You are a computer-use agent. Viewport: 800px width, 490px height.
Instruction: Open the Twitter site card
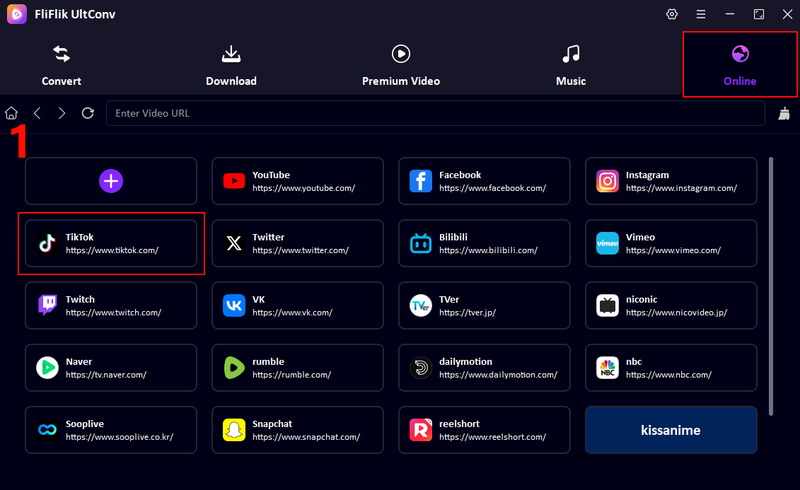[297, 243]
